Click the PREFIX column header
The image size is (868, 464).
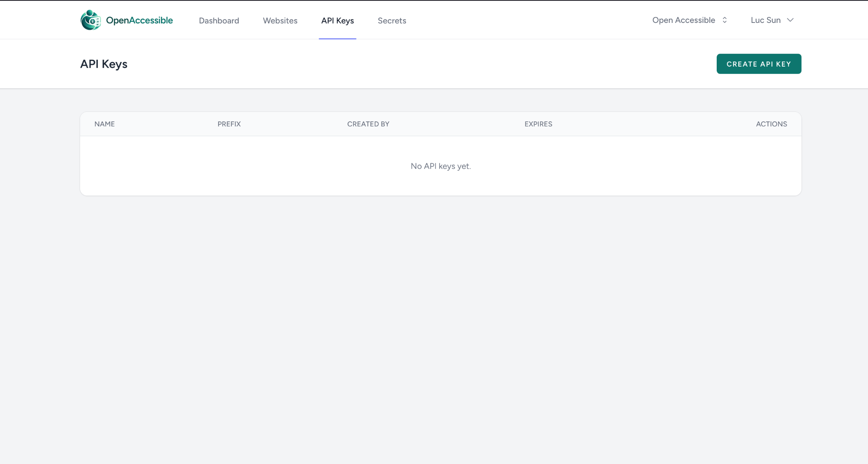229,124
